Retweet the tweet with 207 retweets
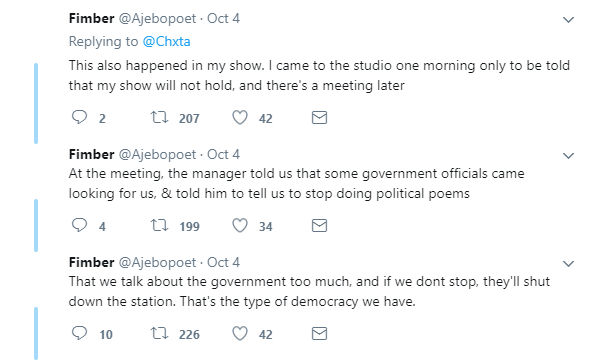 (x=159, y=117)
